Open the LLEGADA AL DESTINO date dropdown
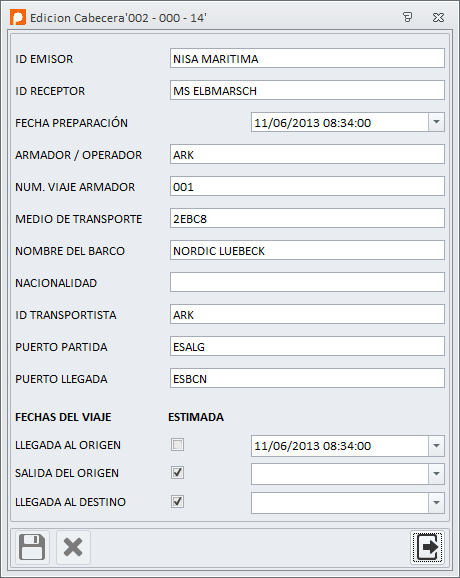The width and height of the screenshot is (460, 578). click(436, 503)
